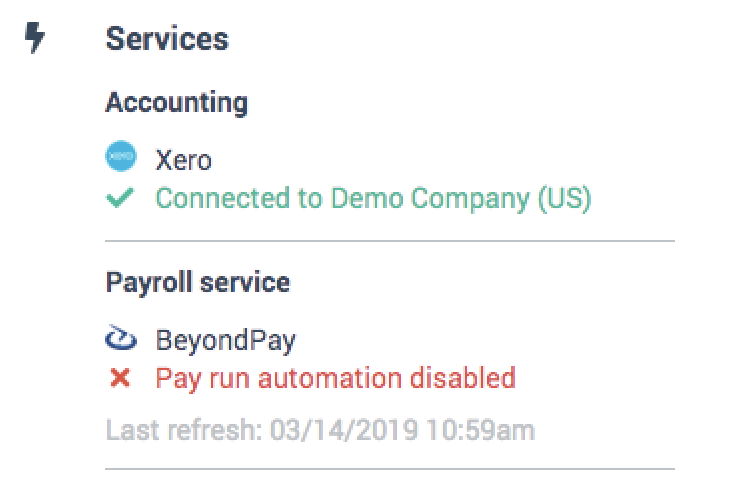Click the red X disabled icon
Screen dimensions: 742x496
(120, 378)
